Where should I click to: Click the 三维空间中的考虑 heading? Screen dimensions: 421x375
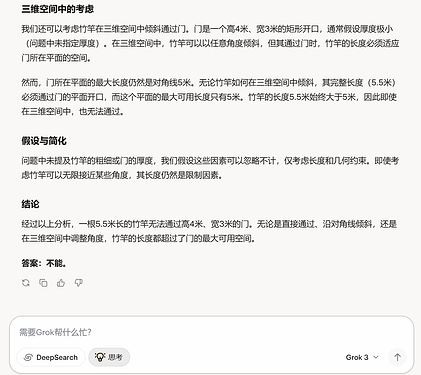(x=58, y=9)
